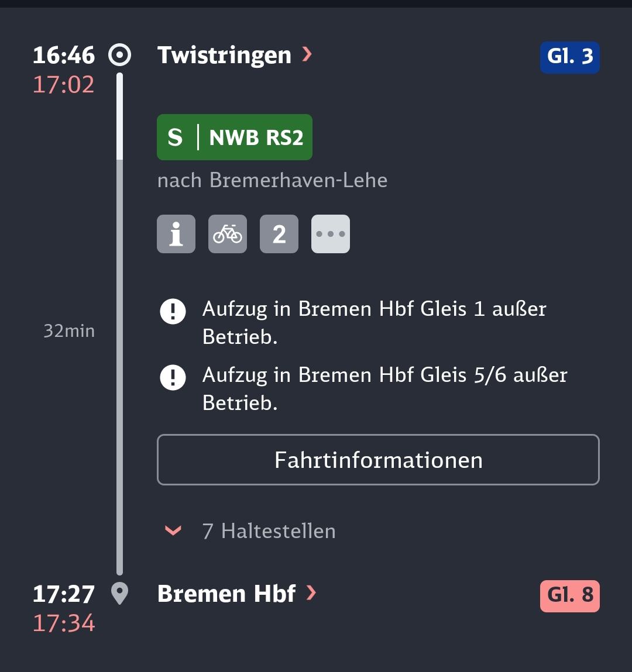632x672 pixels.
Task: Open Twistringen station details chevron
Action: point(307,55)
